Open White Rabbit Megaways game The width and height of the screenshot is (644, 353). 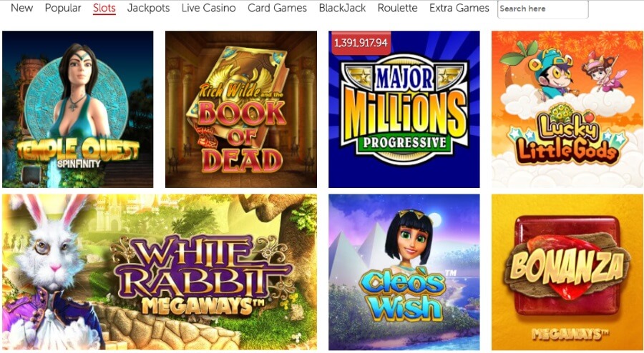[160, 272]
